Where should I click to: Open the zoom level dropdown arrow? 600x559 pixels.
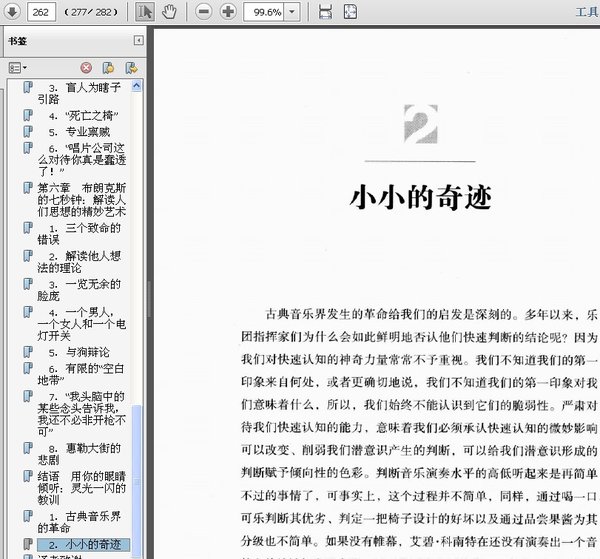point(292,12)
